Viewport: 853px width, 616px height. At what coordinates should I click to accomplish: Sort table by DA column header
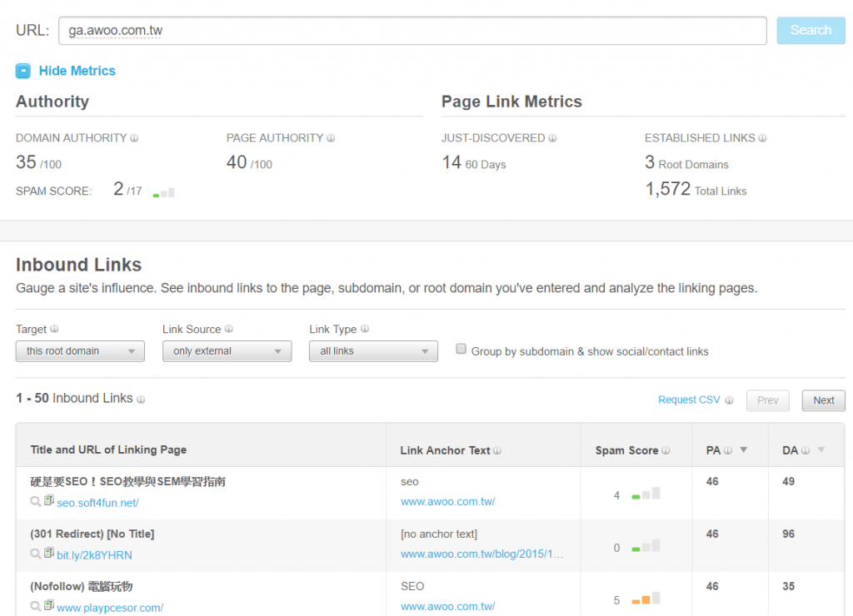click(x=790, y=450)
